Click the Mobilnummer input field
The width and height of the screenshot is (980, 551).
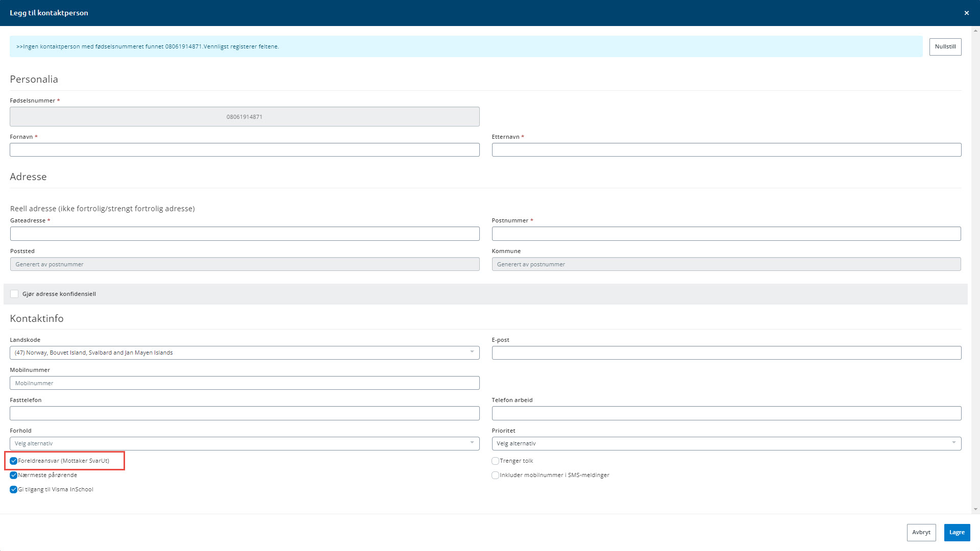(x=244, y=383)
